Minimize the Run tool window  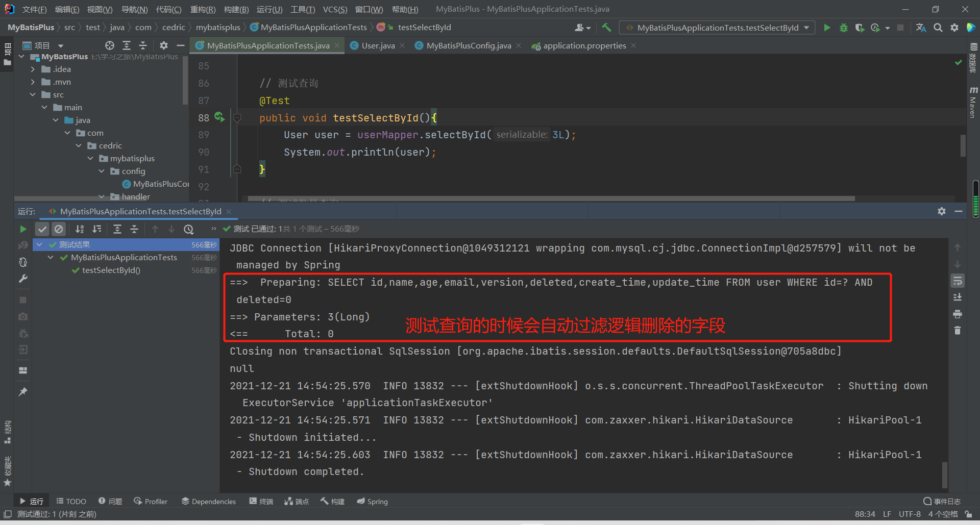coord(959,211)
